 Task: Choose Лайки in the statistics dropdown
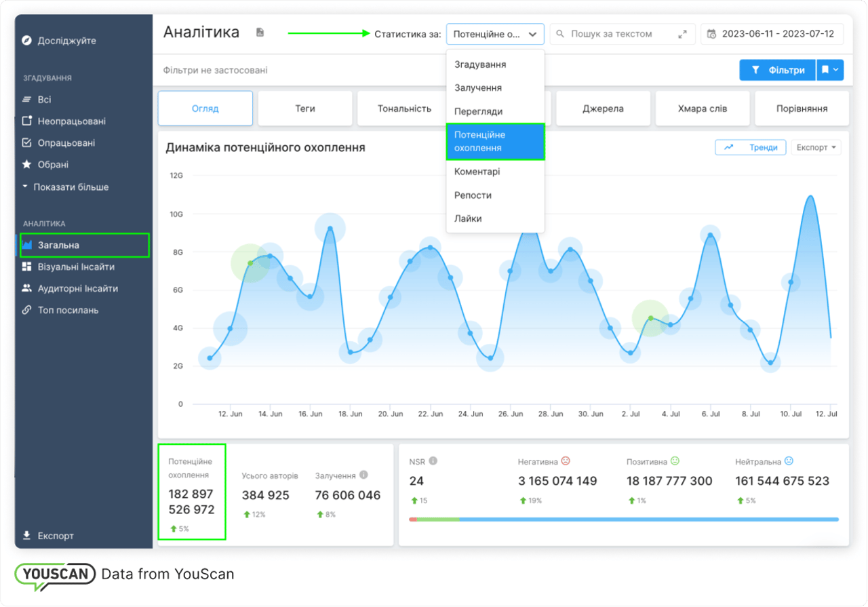point(468,218)
